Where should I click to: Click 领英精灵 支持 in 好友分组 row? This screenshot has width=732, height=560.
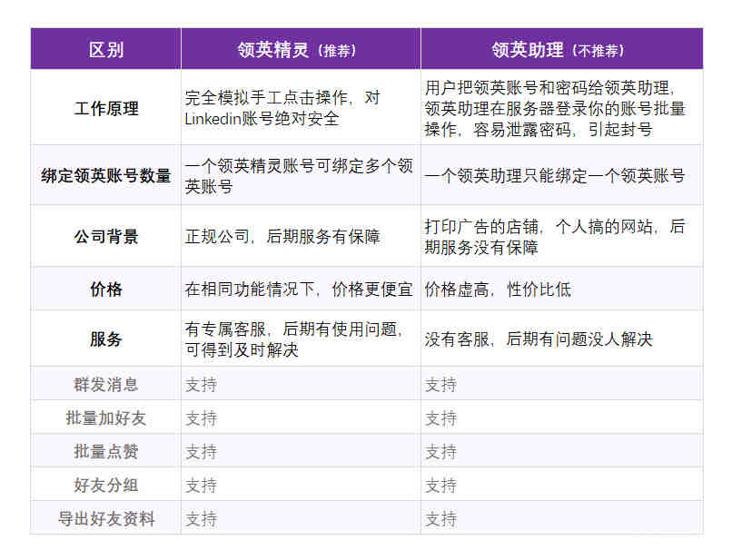point(301,485)
